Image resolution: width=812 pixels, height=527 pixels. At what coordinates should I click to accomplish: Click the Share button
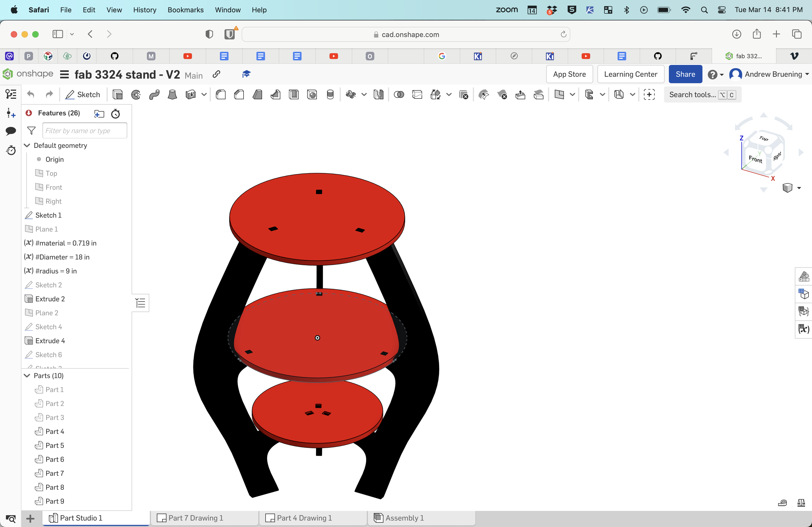[x=685, y=74]
